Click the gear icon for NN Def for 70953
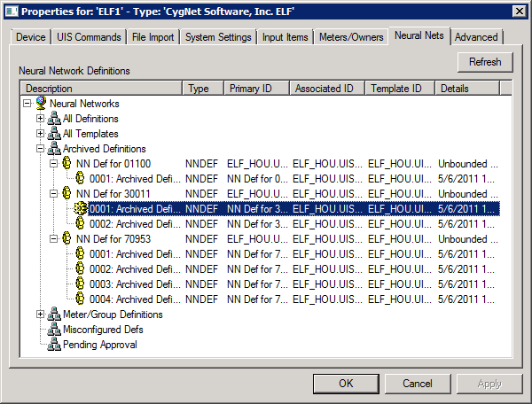The width and height of the screenshot is (532, 404). pos(66,238)
